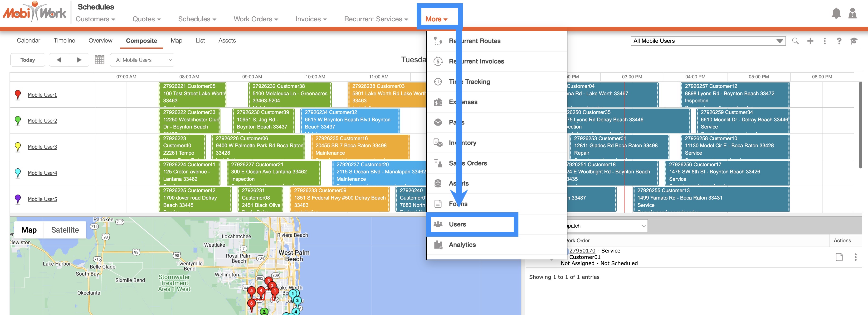Go to the next day arrow
This screenshot has height=315, width=868.
click(x=79, y=60)
